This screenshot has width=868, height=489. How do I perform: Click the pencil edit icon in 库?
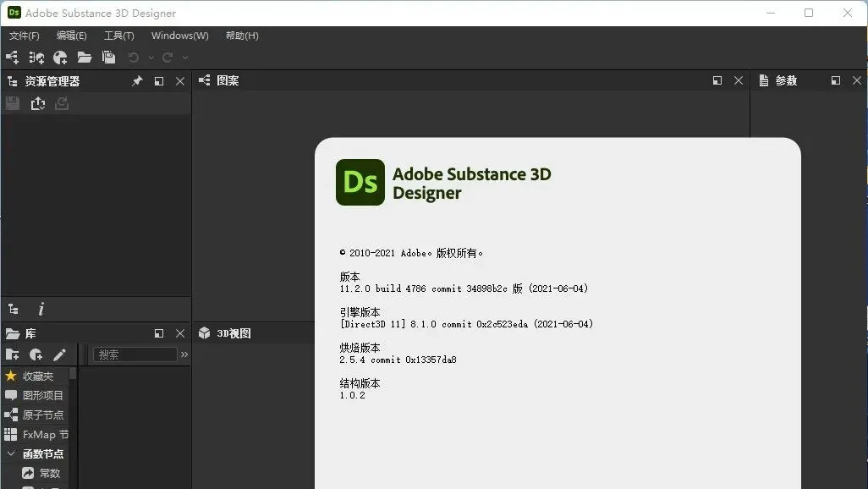coord(60,354)
